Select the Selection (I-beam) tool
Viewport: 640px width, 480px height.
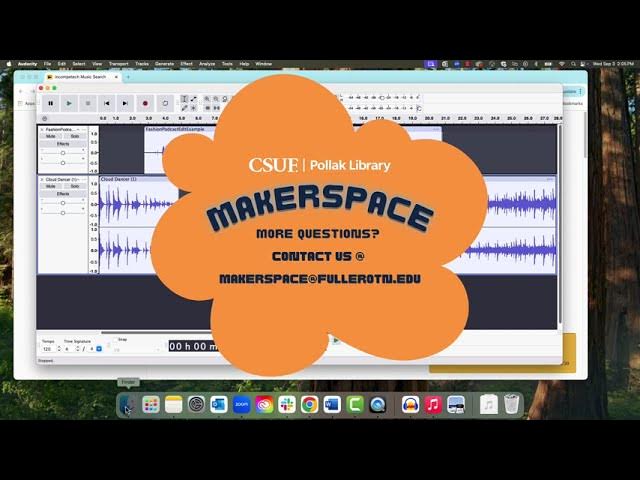[184, 99]
